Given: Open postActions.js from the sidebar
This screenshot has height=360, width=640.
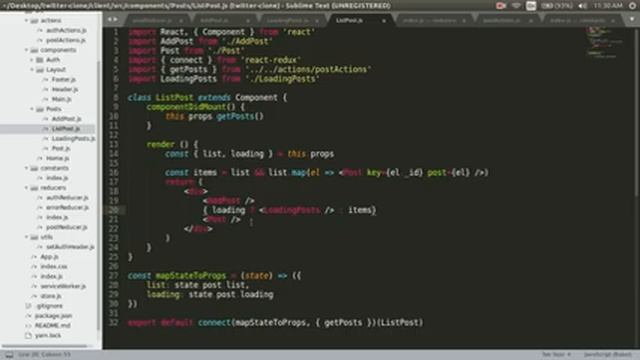Looking at the screenshot, I should click(66, 40).
